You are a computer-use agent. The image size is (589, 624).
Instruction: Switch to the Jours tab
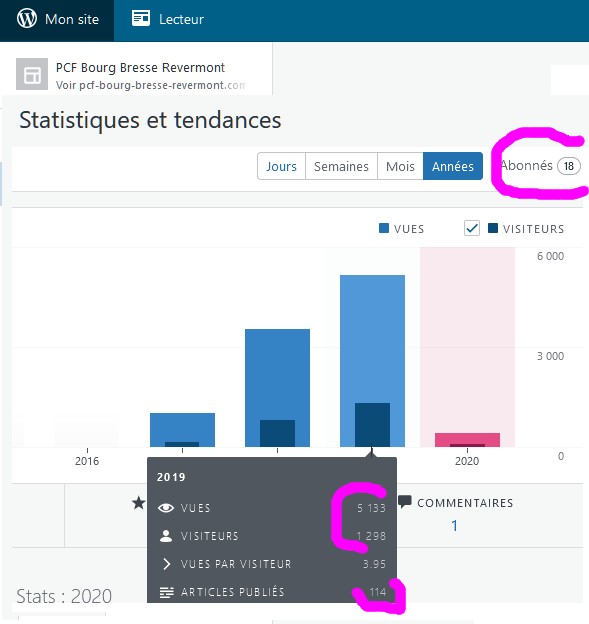point(281,166)
